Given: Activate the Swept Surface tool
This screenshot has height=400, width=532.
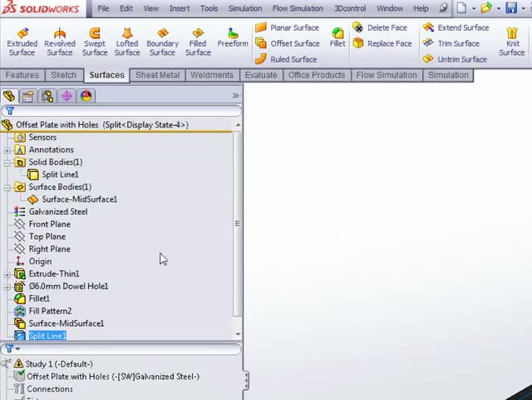Looking at the screenshot, I should click(95, 42).
